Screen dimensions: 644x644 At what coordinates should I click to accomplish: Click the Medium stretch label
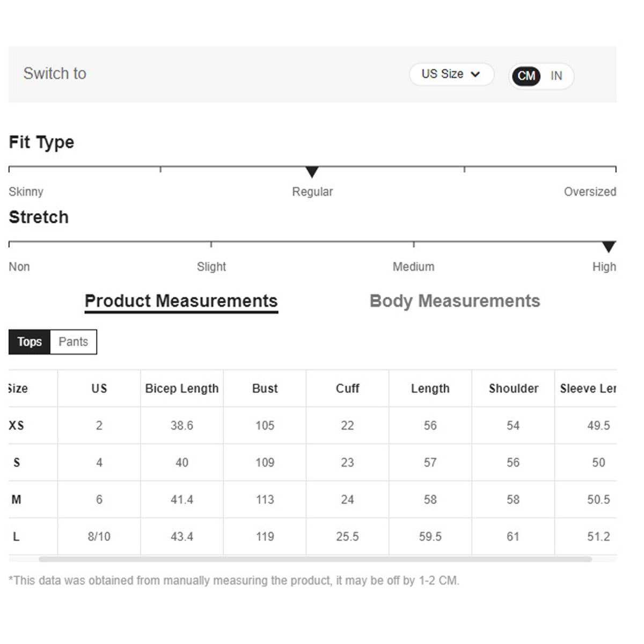click(413, 267)
